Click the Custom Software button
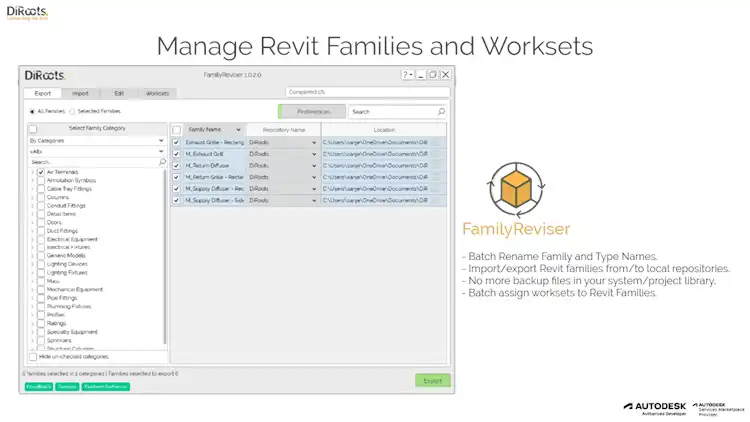The width and height of the screenshot is (750, 422). [106, 387]
